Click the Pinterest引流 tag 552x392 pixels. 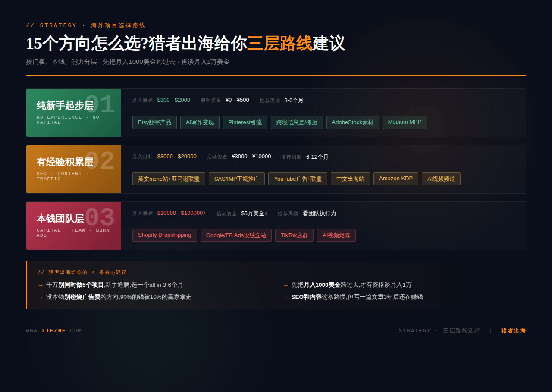245,122
